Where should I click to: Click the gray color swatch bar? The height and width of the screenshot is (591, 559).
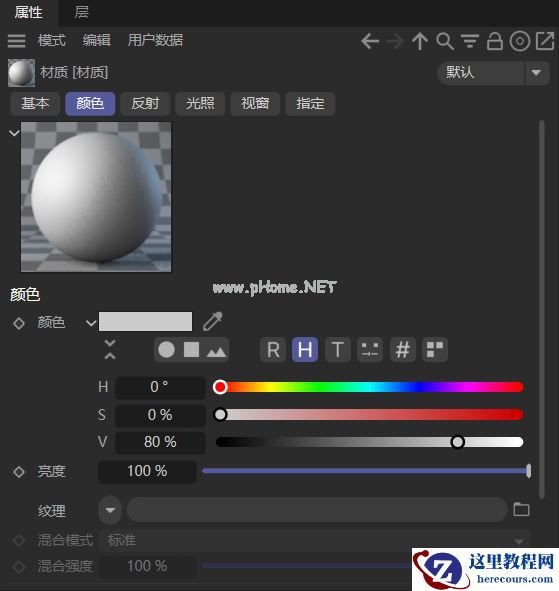[145, 321]
